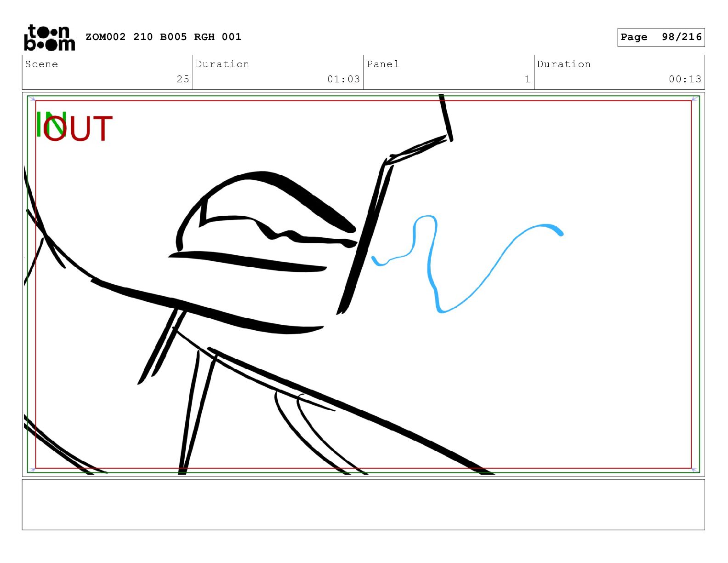This screenshot has height=563, width=728.
Task: Click the blue squiggle motion line
Action: coord(467,264)
